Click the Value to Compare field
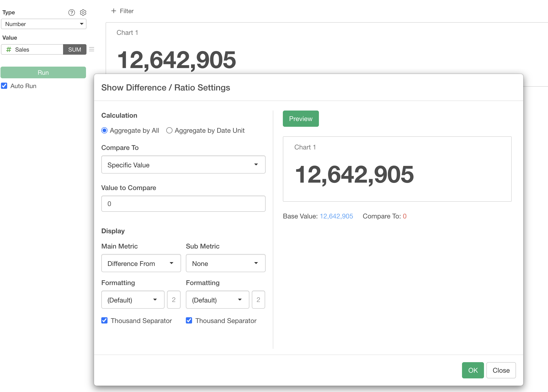The width and height of the screenshot is (548, 392). click(183, 203)
